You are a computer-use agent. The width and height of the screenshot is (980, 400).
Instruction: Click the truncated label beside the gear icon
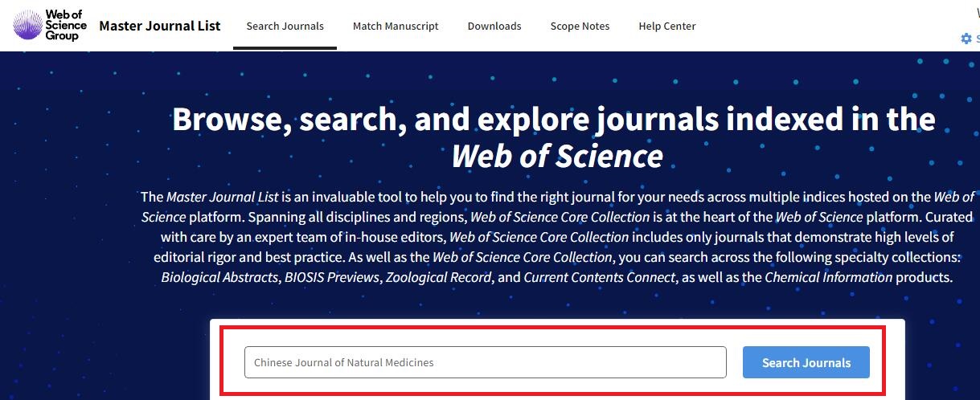tap(978, 39)
